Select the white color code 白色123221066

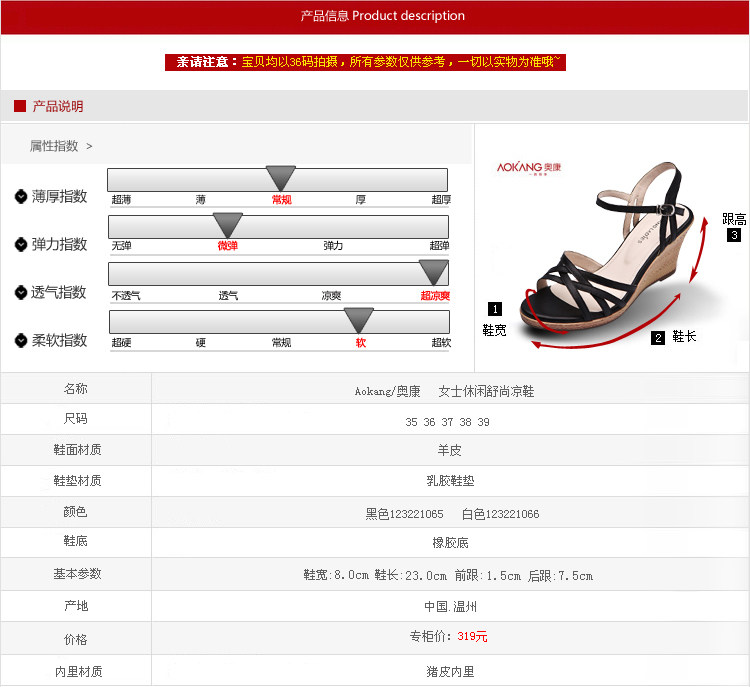[500, 514]
